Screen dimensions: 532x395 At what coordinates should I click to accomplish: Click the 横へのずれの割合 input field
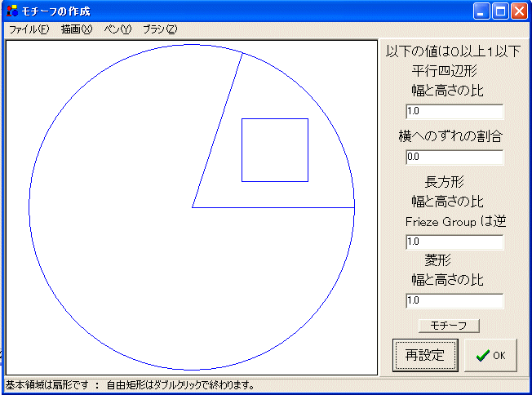[454, 158]
